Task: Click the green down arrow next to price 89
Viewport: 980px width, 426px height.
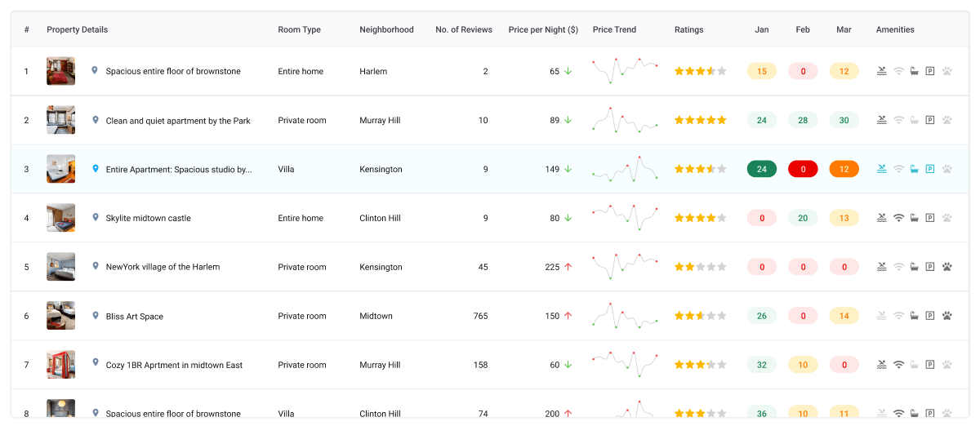Action: (568, 120)
